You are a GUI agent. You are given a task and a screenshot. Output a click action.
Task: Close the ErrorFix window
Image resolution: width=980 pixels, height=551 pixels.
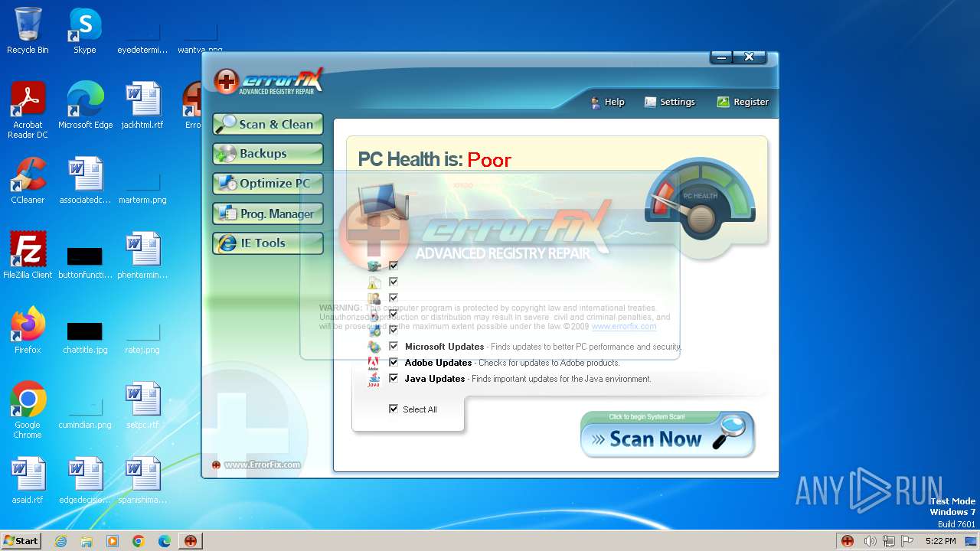click(750, 57)
